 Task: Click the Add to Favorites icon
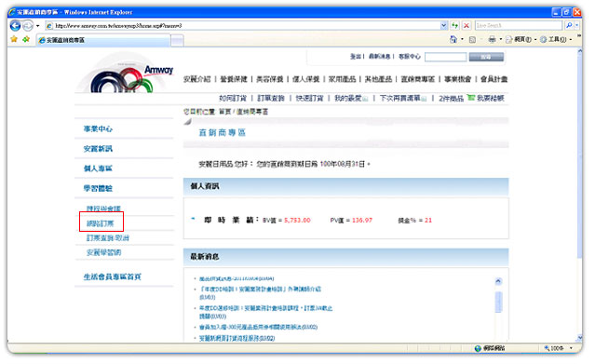click(26, 39)
